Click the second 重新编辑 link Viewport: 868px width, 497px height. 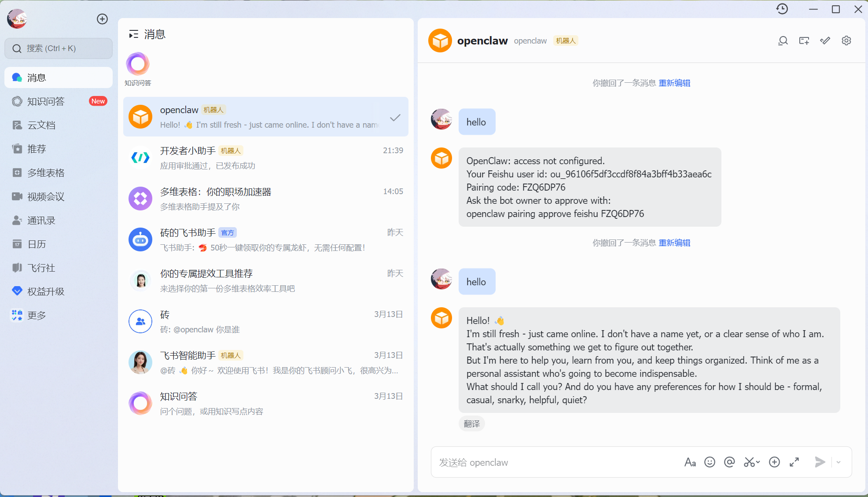point(674,243)
